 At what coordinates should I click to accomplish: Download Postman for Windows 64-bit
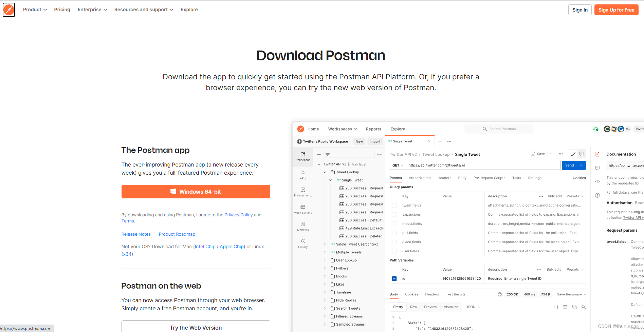tap(196, 192)
